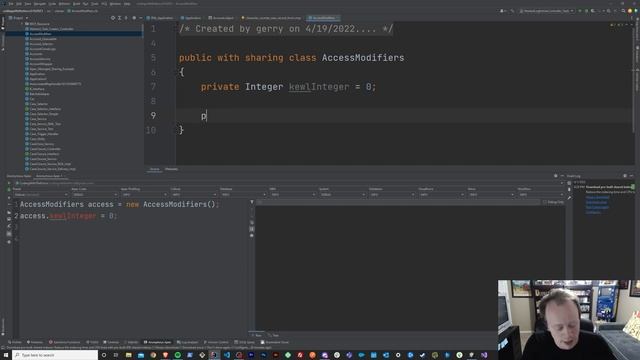This screenshot has width=640, height=360.
Task: Open Brave browser from taskbar
Action: pos(165,355)
